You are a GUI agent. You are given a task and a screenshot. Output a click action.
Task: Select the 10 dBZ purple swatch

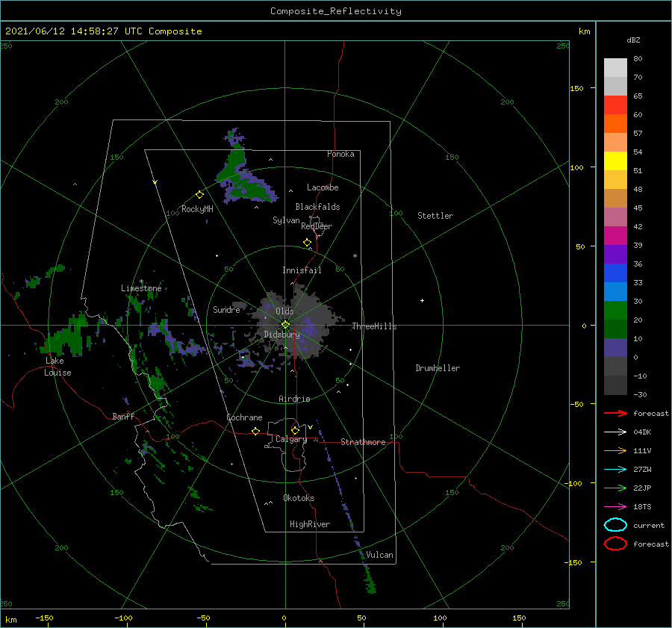615,348
